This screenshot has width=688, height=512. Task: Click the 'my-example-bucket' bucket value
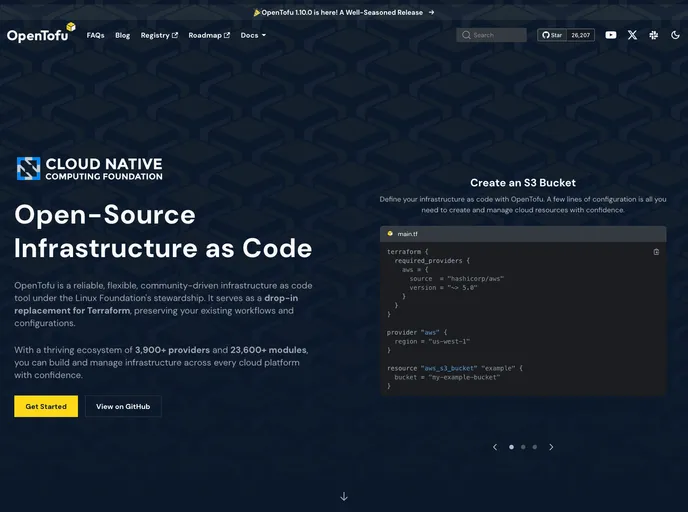464,377
